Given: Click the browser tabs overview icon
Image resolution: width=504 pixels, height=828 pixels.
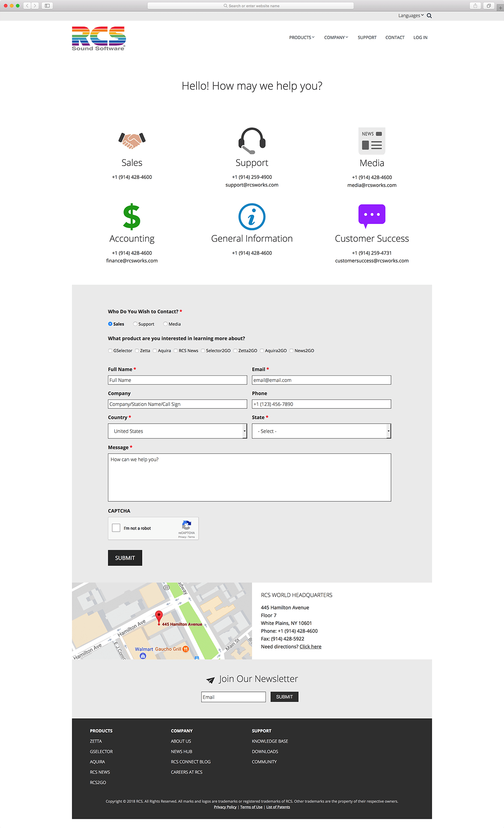Looking at the screenshot, I should [488, 5].
